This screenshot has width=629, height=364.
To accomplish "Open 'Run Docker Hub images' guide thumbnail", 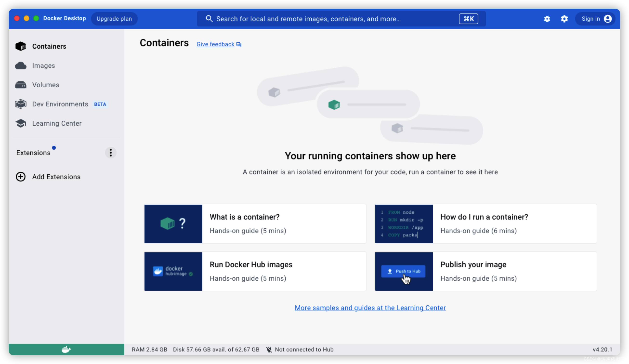I will point(173,271).
